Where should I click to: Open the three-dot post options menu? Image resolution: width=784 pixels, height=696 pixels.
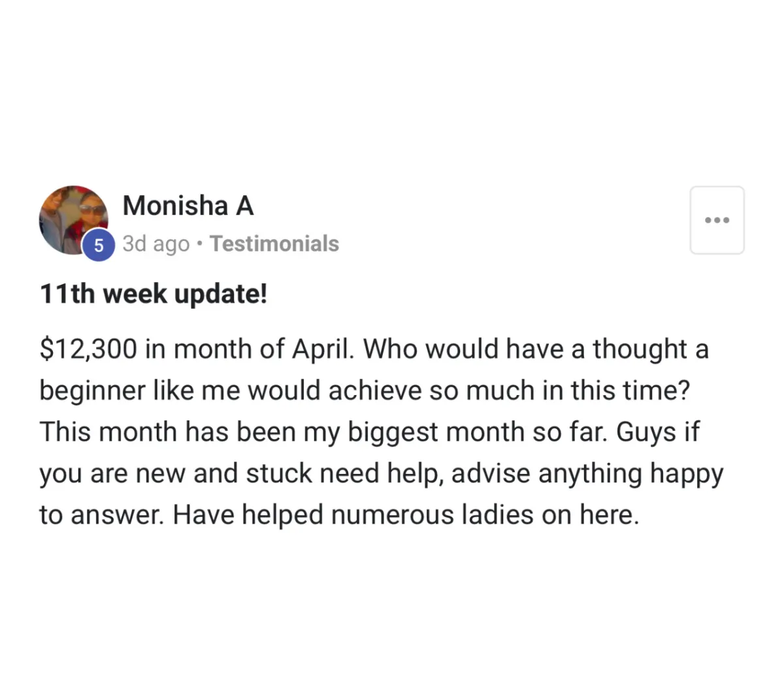pyautogui.click(x=717, y=220)
